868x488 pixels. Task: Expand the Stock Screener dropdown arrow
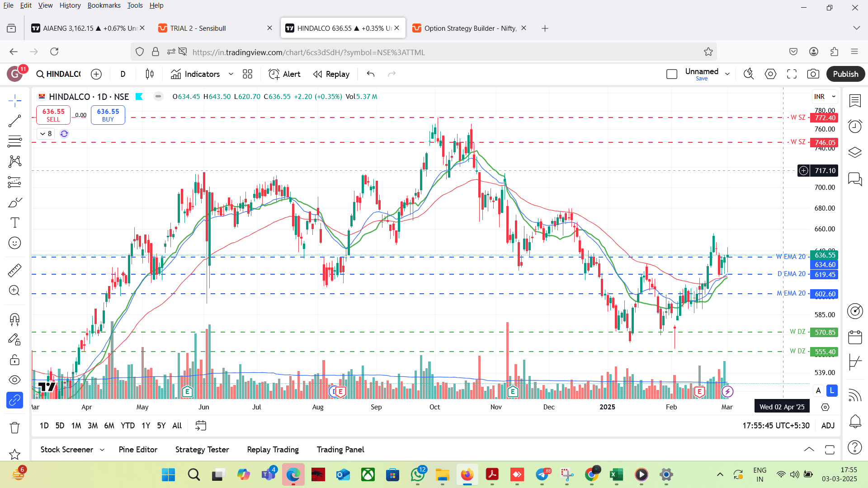(102, 450)
